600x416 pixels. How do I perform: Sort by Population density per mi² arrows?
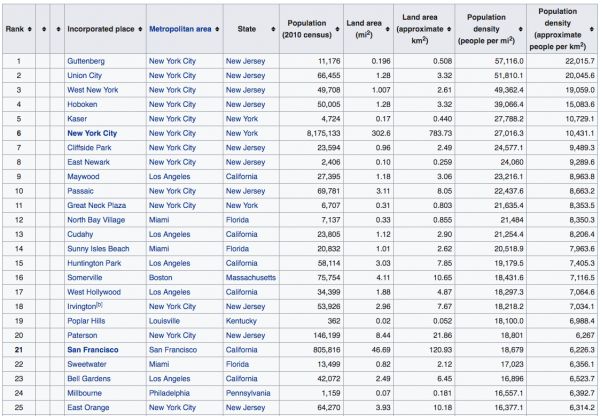[x=521, y=29]
